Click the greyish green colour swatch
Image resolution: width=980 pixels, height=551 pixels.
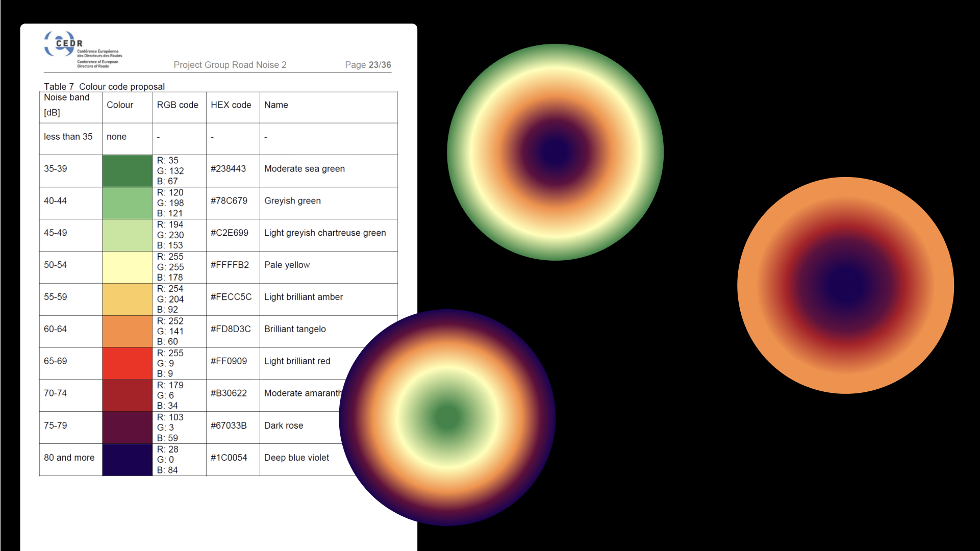[x=127, y=203]
